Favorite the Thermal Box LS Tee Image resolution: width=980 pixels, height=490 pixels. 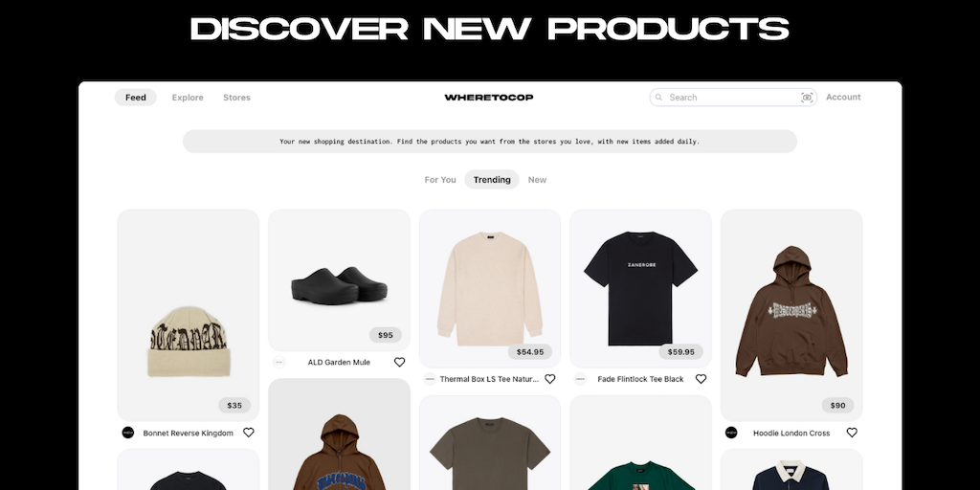pyautogui.click(x=550, y=379)
